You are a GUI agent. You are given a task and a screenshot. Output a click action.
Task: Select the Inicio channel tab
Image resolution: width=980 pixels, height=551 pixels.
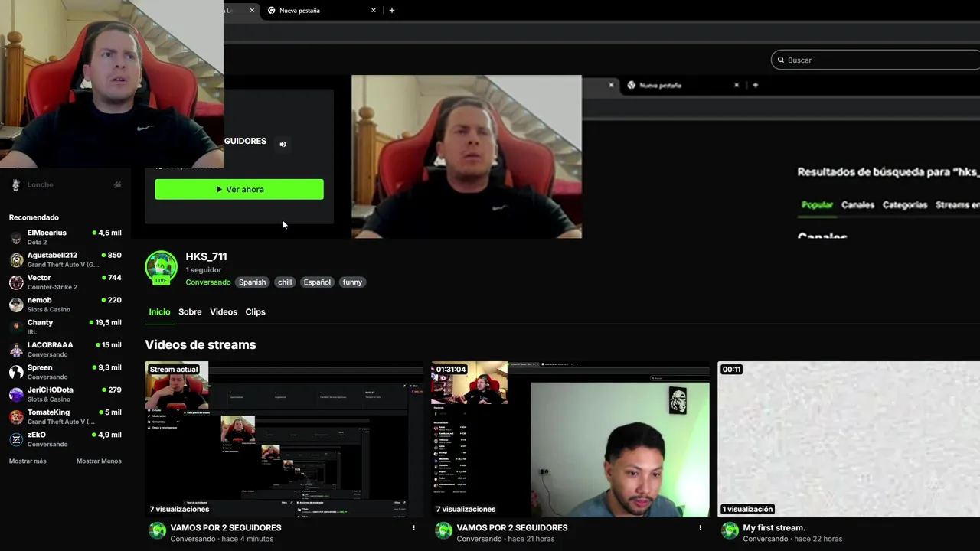[159, 311]
